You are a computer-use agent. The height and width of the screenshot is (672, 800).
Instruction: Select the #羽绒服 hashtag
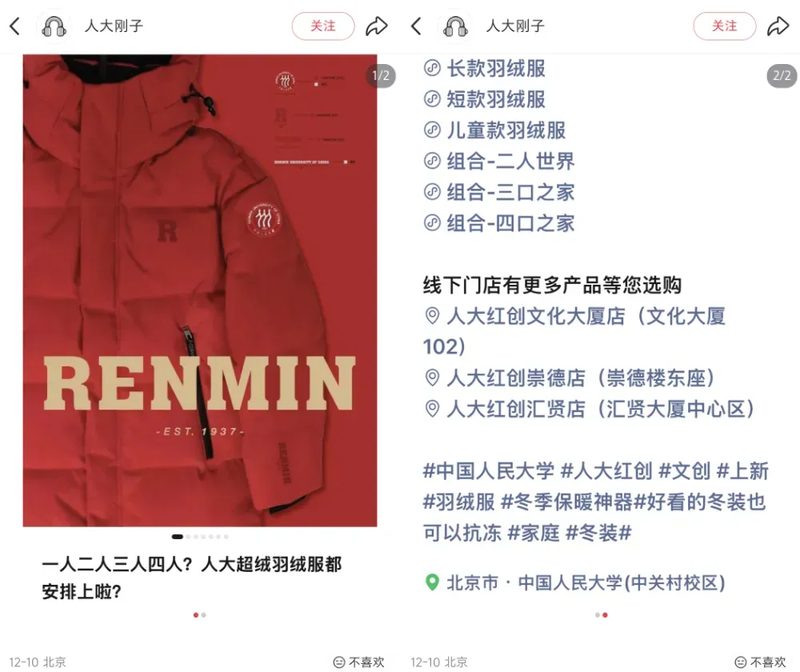coord(458,502)
